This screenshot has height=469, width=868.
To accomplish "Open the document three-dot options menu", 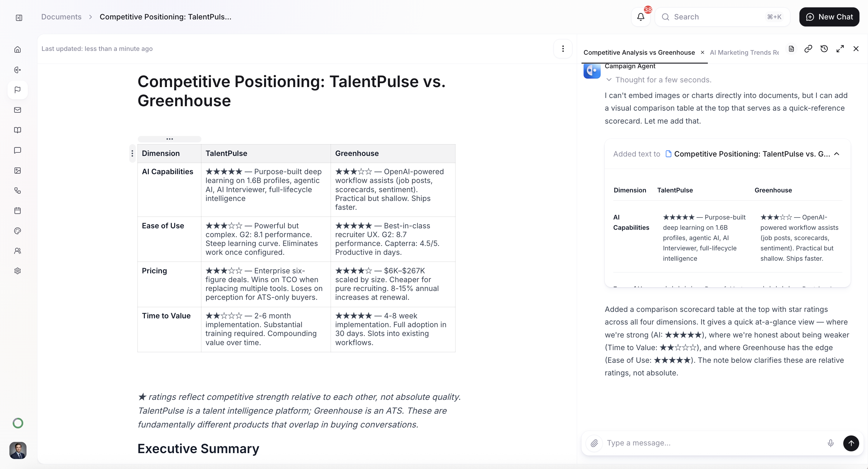I will 563,49.
